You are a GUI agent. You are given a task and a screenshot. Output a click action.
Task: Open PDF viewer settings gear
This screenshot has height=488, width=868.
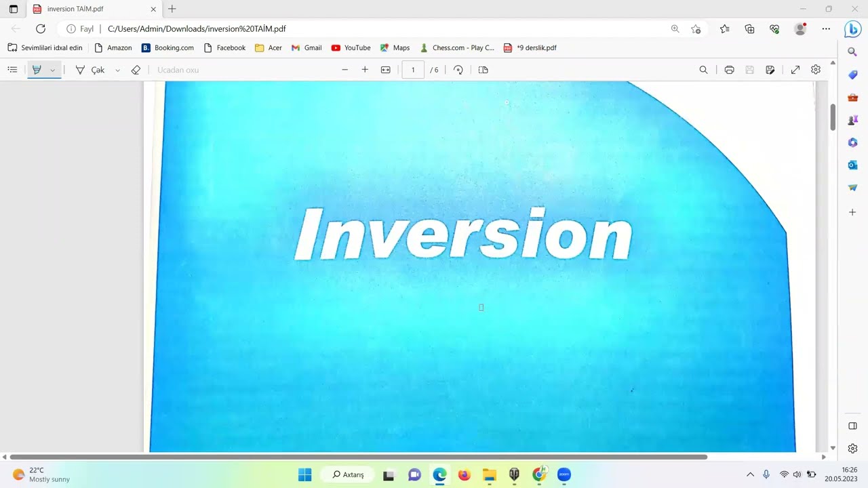coord(816,70)
